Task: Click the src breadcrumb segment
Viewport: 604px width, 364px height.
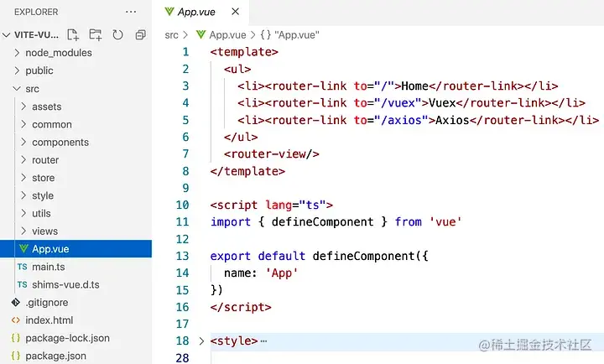Action: coord(171,35)
